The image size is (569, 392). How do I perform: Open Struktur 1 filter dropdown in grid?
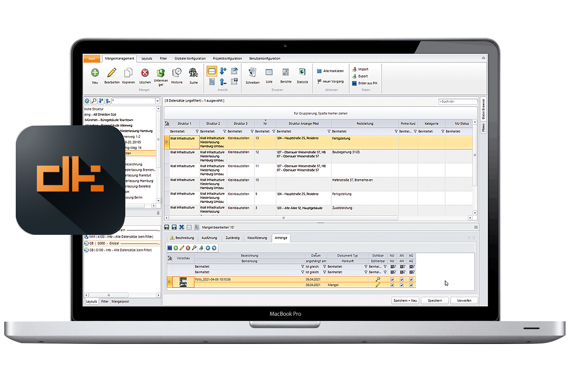point(197,131)
